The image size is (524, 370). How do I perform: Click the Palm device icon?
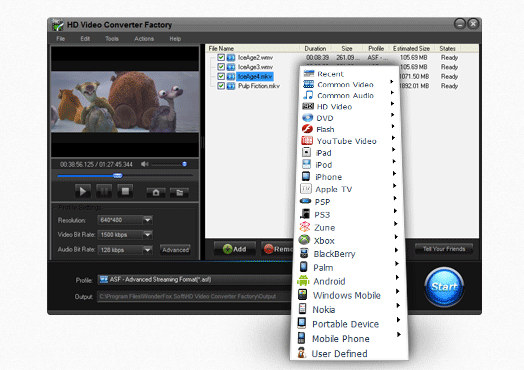(303, 267)
